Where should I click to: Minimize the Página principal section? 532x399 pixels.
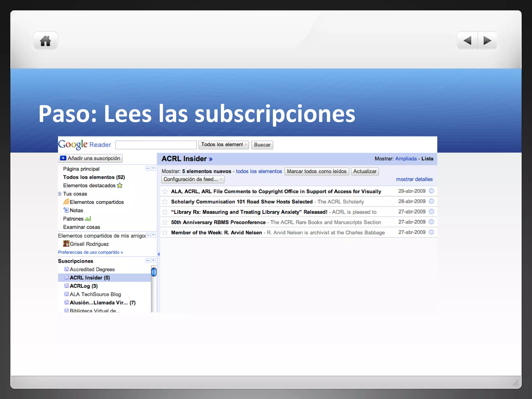pyautogui.click(x=148, y=168)
